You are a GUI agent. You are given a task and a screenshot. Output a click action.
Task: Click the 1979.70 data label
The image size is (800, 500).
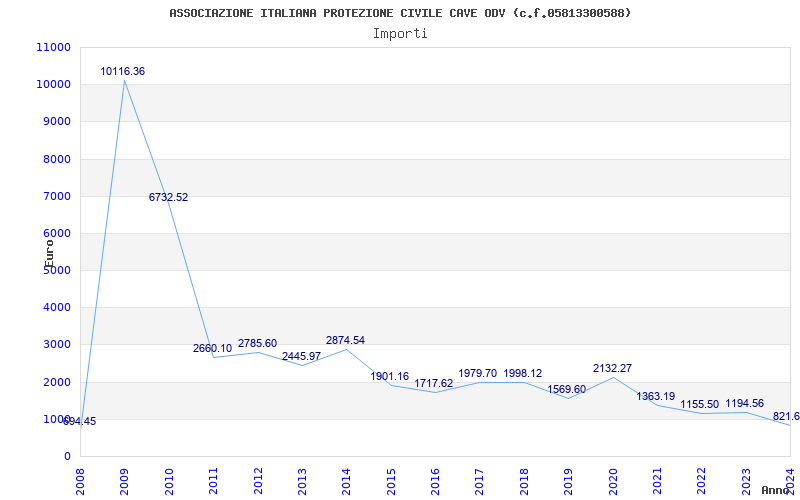click(478, 373)
